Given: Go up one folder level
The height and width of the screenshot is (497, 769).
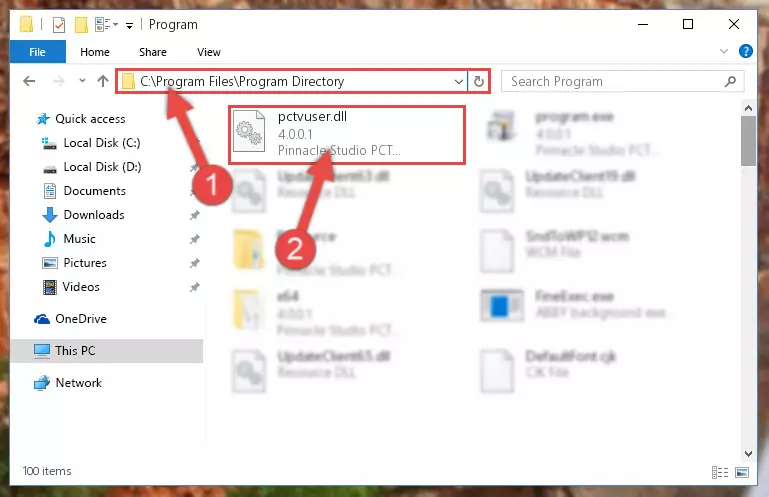Looking at the screenshot, I should pos(103,81).
